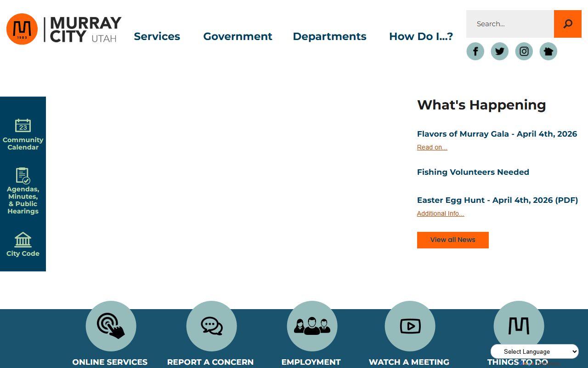The width and height of the screenshot is (588, 368).
Task: Open the Facebook social icon
Action: 475,51
